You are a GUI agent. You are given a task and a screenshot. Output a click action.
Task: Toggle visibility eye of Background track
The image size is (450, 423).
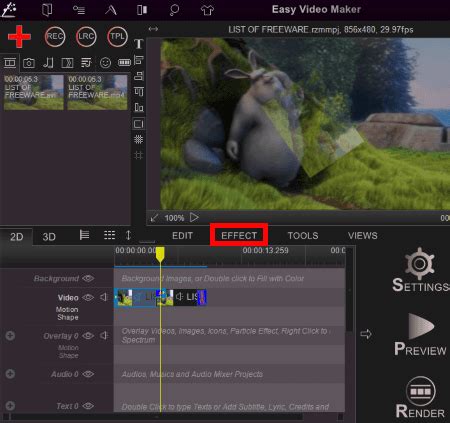pos(88,278)
